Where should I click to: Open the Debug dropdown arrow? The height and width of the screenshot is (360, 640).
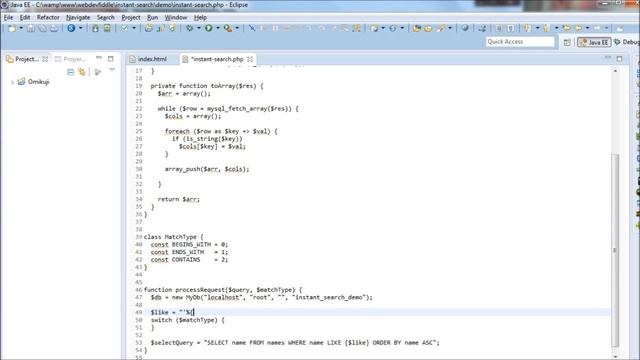point(199,28)
